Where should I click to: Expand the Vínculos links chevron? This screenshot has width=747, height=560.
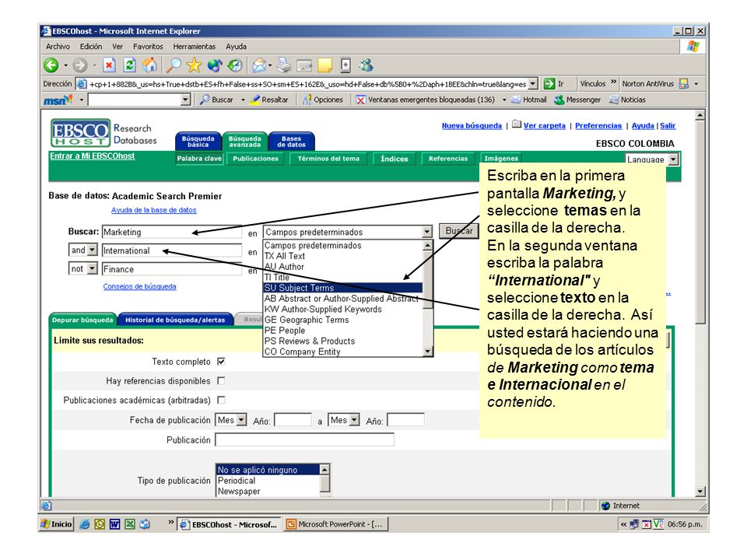tap(613, 82)
